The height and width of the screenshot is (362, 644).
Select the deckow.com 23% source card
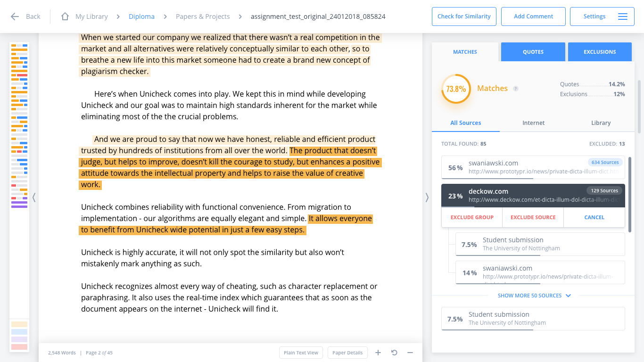coord(533,196)
